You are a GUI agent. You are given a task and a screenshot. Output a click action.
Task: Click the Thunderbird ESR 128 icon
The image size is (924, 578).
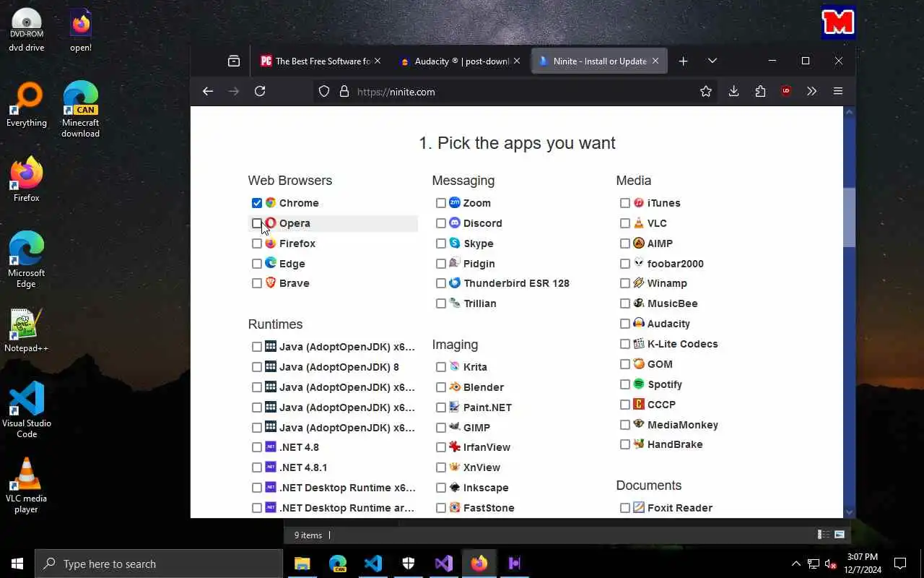[455, 283]
